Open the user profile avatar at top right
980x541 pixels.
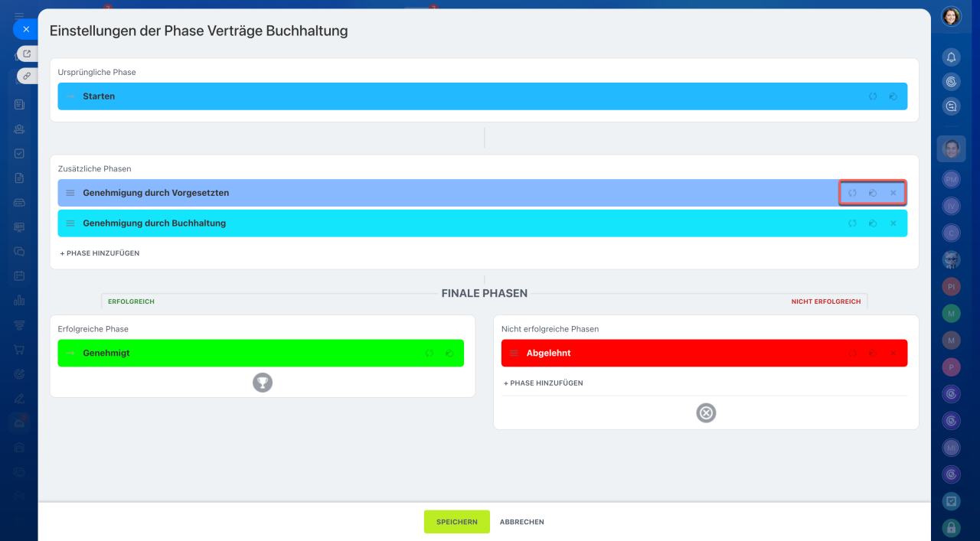tap(951, 17)
